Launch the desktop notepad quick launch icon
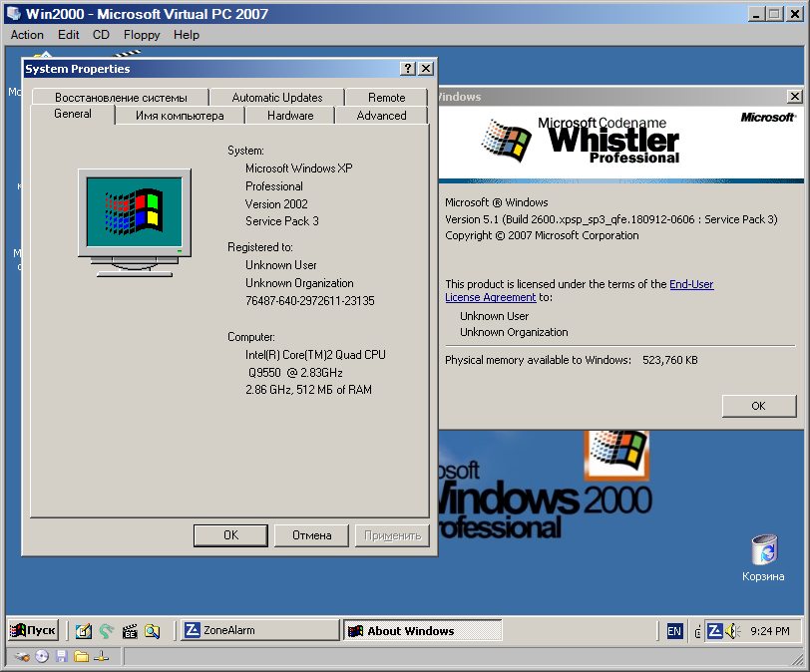The height and width of the screenshot is (672, 810). pos(84,631)
